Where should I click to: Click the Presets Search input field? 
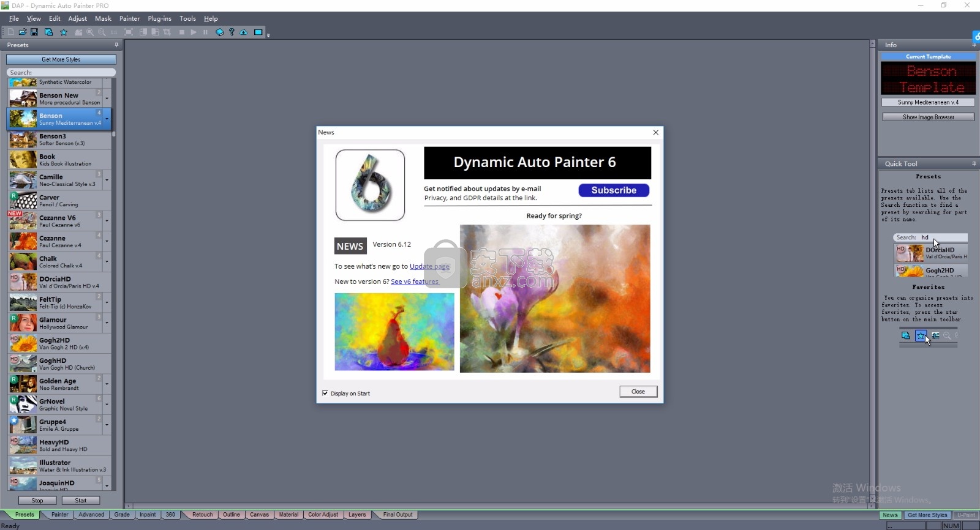[61, 72]
